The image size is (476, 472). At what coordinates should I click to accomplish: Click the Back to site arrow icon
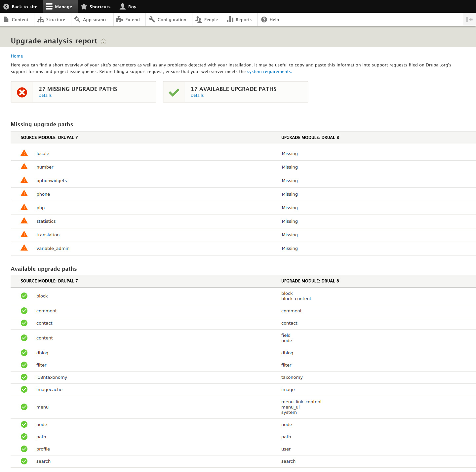pos(6,6)
